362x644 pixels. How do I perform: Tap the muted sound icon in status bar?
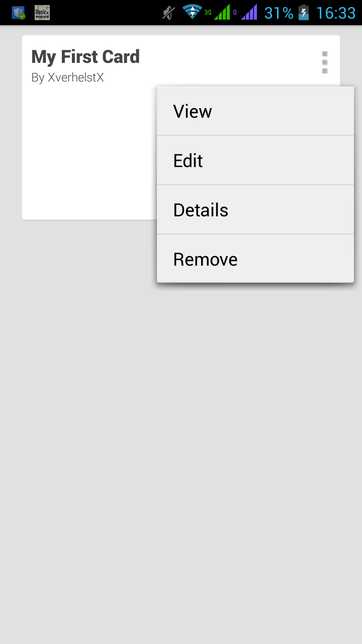click(169, 13)
